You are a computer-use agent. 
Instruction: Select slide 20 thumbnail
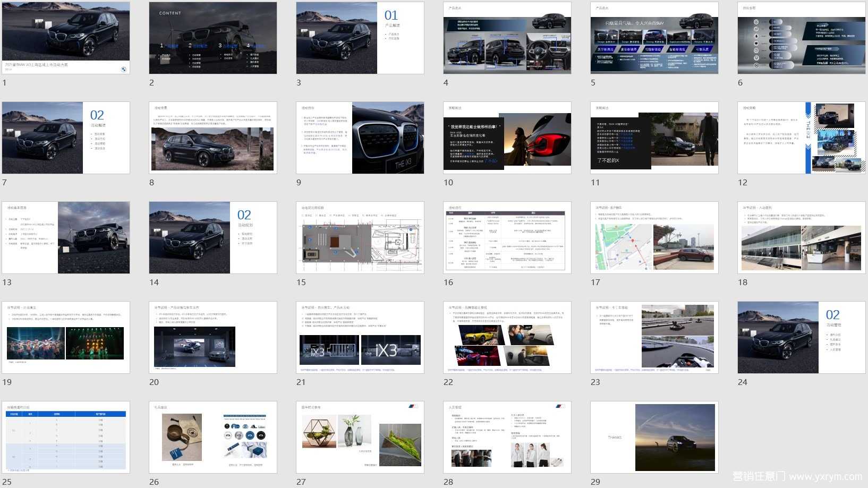[213, 337]
